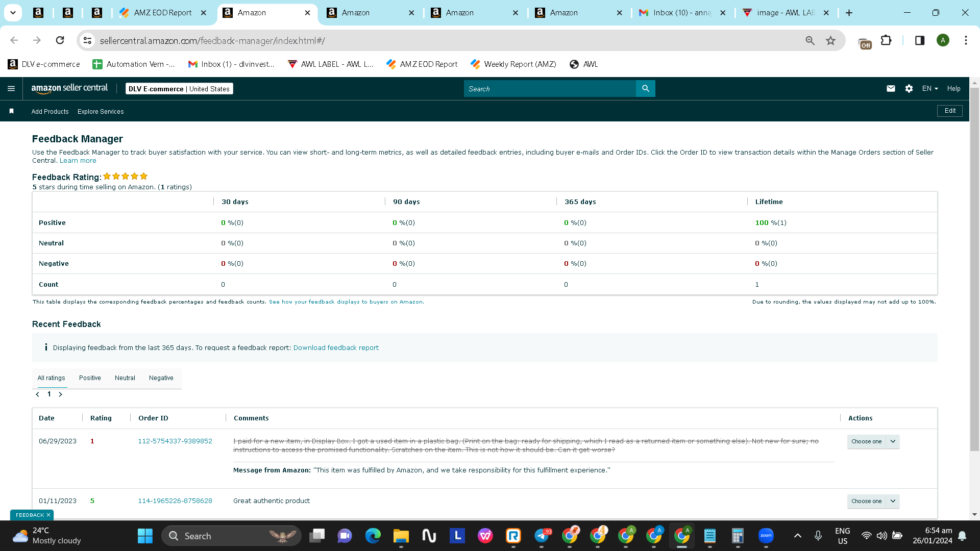This screenshot has height=551, width=980.
Task: Open Zoom from the taskbar
Action: tap(766, 536)
